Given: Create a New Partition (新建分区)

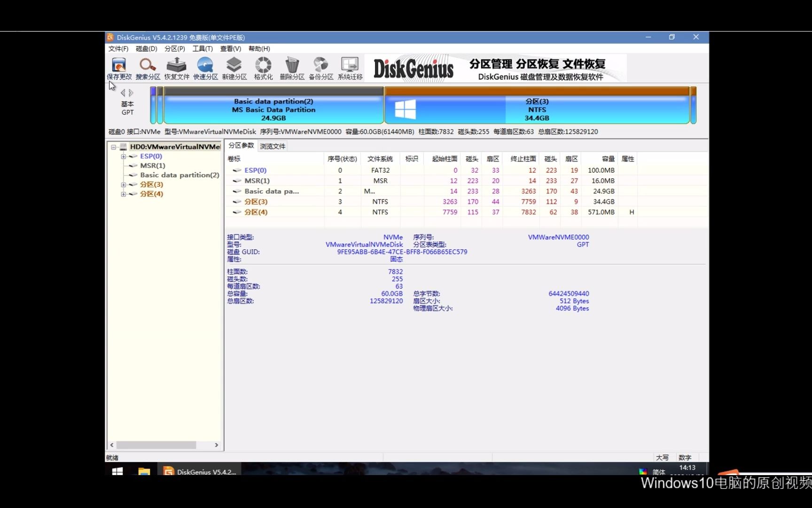Looking at the screenshot, I should tap(234, 69).
